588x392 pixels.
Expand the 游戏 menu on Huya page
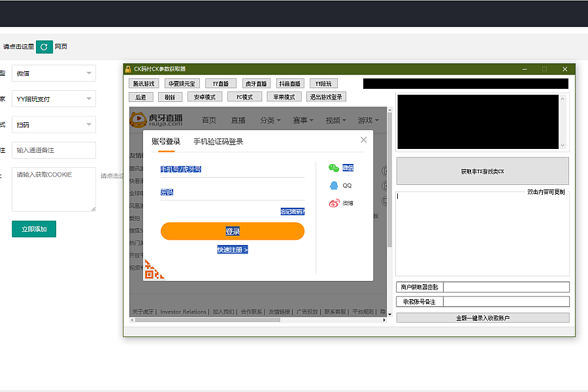[368, 120]
